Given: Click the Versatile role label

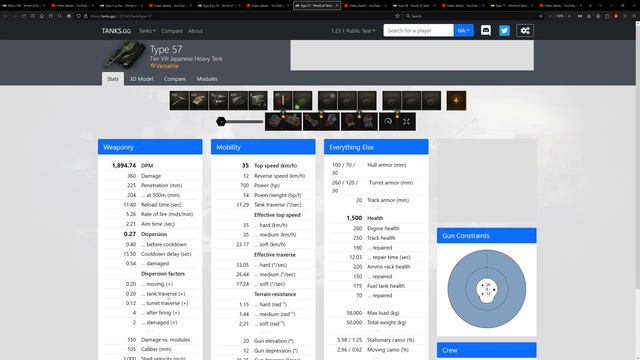Looking at the screenshot, I should click(x=164, y=66).
